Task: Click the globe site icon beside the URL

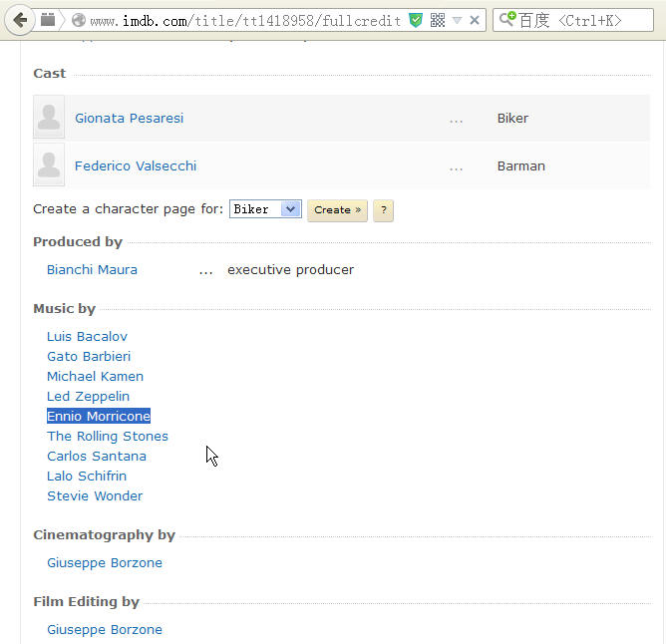Action: pyautogui.click(x=79, y=20)
